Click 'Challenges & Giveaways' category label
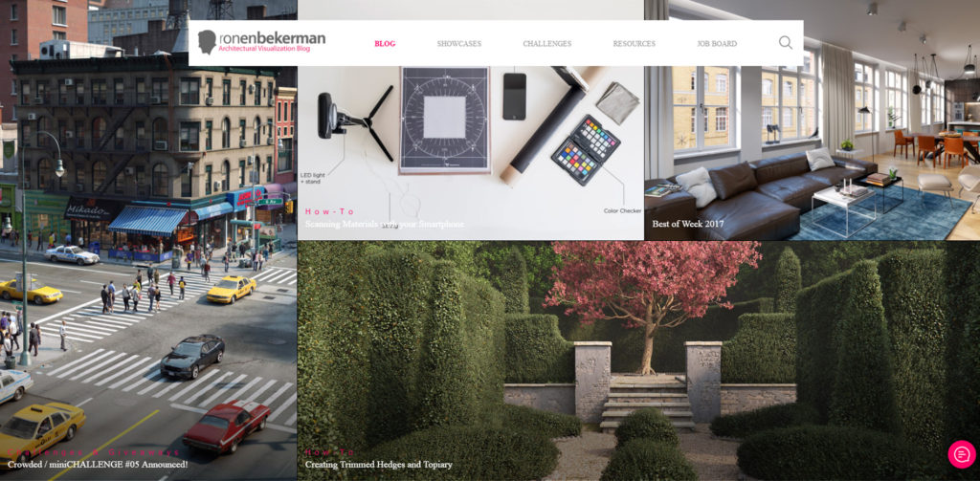 (x=94, y=452)
